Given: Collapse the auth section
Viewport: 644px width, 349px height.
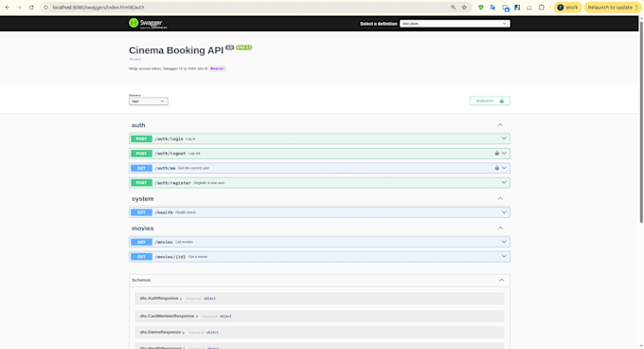Looking at the screenshot, I should 500,125.
